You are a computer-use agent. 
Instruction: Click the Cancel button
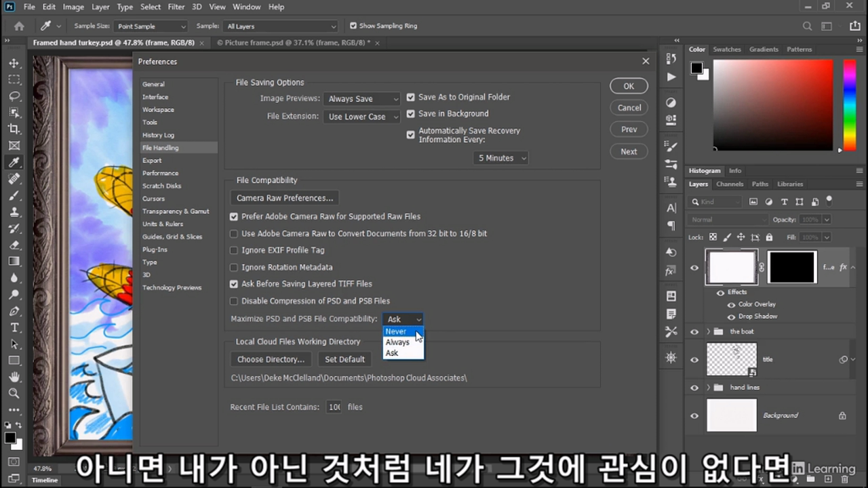click(x=629, y=108)
